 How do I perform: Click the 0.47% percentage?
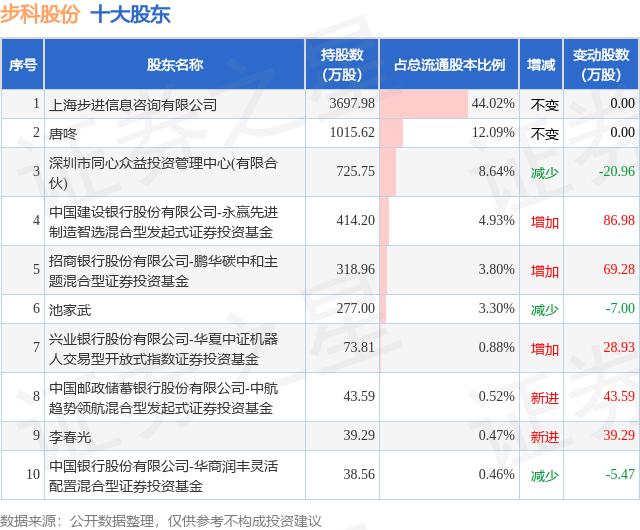point(497,435)
